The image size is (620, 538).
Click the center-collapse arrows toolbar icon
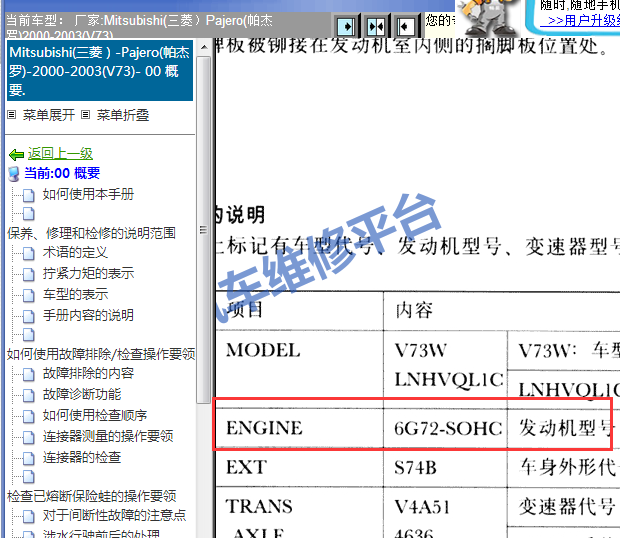coord(376,27)
